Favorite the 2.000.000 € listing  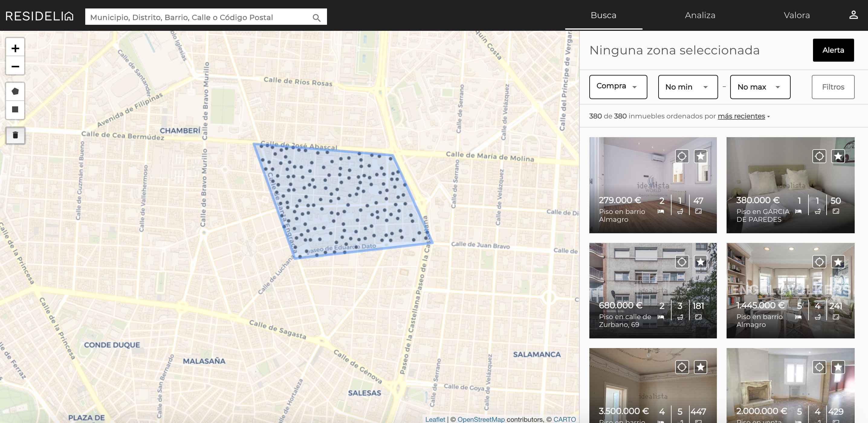click(838, 367)
